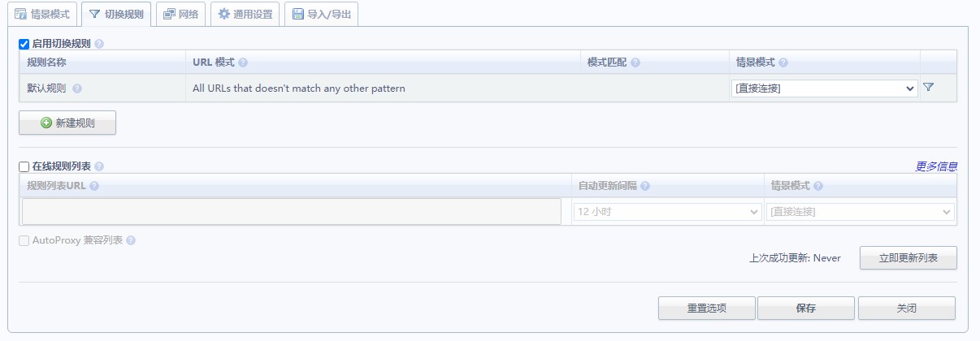Click help icon beside AutoProxy 兼容列表
The image size is (980, 341).
[131, 240]
